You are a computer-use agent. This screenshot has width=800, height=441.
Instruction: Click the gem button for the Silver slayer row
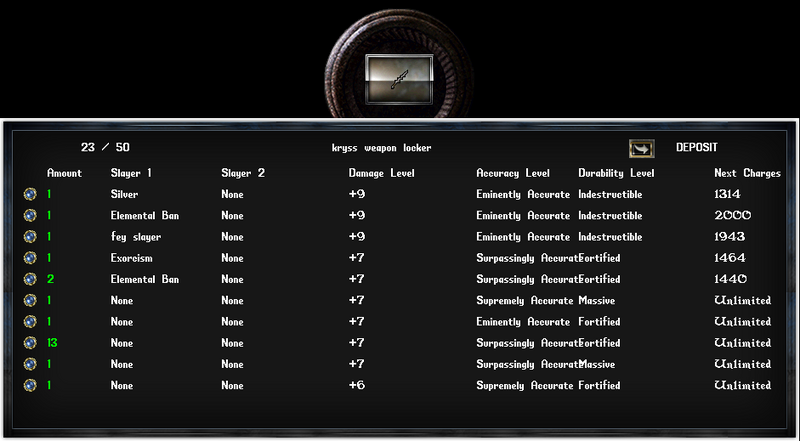(30, 194)
